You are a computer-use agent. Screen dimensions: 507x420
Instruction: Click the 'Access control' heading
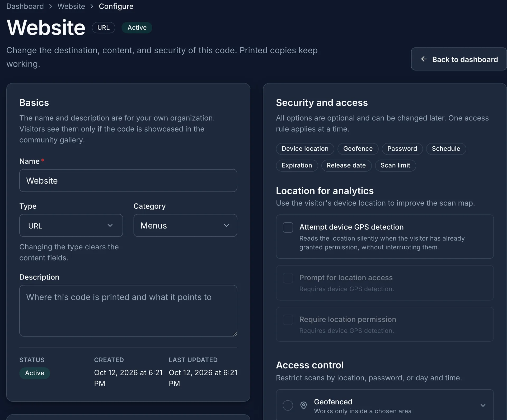coord(310,365)
